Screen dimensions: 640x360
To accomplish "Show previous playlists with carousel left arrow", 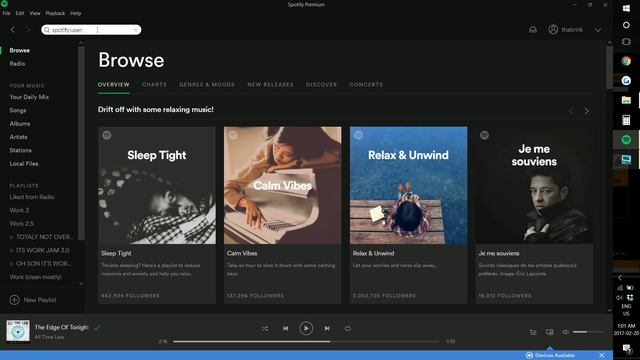I will click(x=571, y=111).
